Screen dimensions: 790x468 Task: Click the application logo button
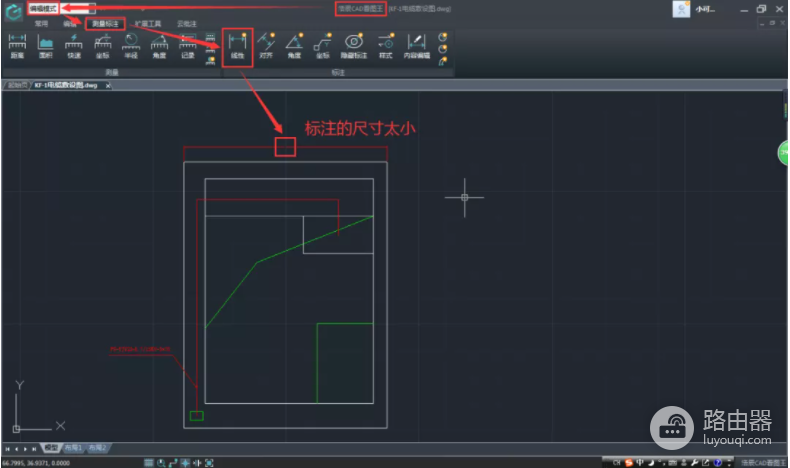coord(13,12)
